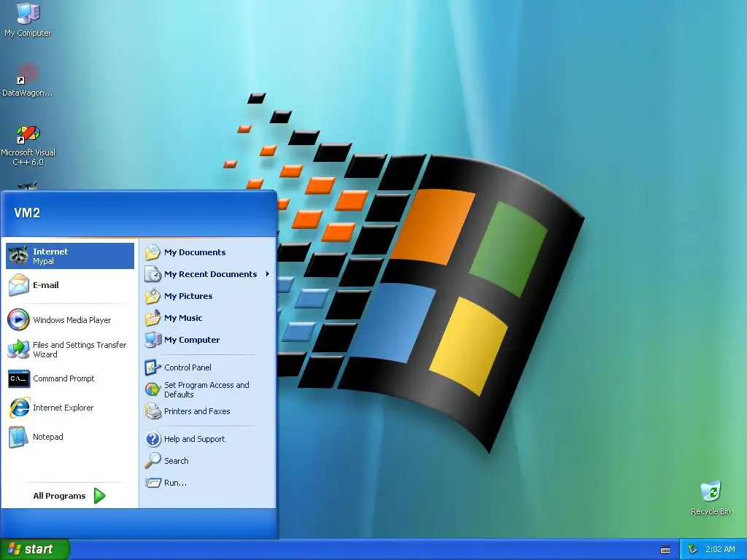Open Printers and Faxes
This screenshot has height=560, width=747.
click(x=208, y=411)
